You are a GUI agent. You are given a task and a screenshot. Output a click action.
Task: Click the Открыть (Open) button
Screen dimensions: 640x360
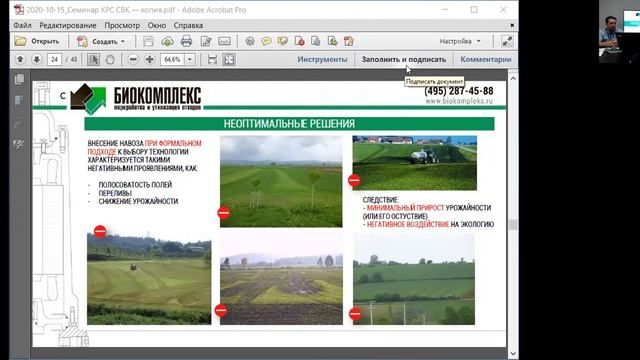[x=37, y=41]
